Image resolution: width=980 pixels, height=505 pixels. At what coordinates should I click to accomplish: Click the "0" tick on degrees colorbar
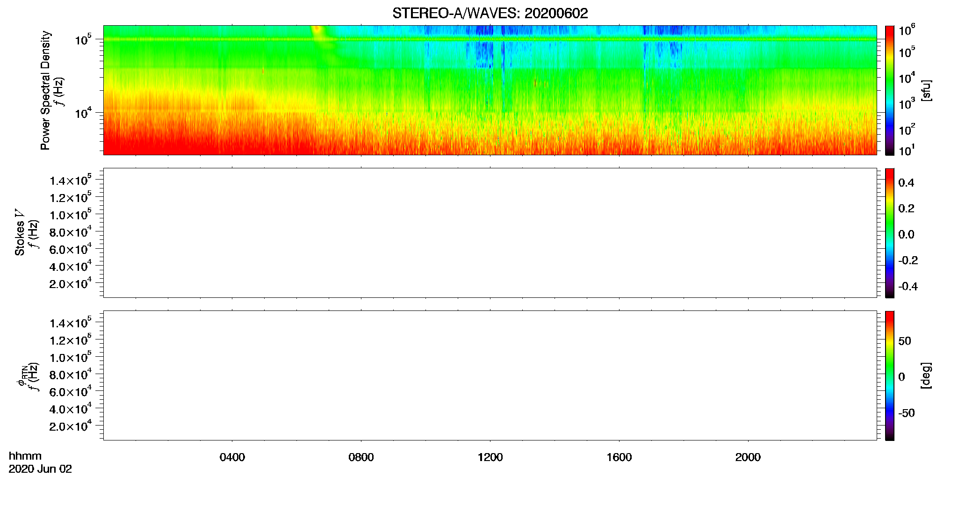point(901,377)
